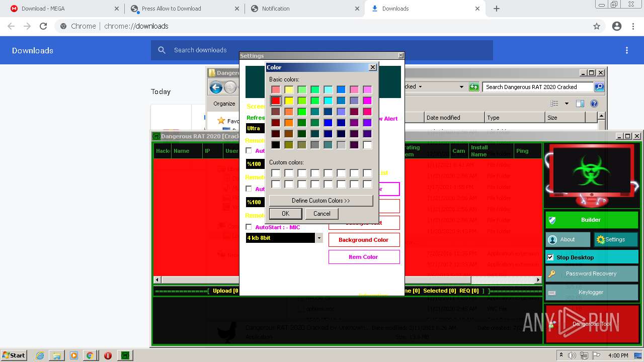Image resolution: width=644 pixels, height=362 pixels.
Task: Open Downloads page more actions menu
Action: [627, 50]
